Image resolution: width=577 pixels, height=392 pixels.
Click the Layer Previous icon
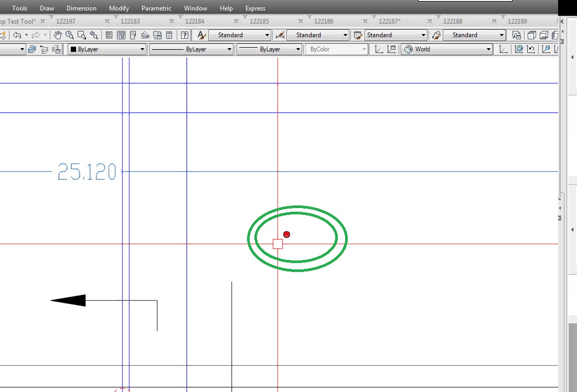[x=44, y=49]
